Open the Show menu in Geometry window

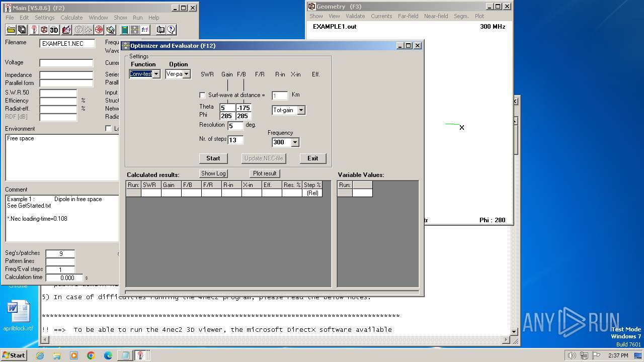pyautogui.click(x=316, y=16)
